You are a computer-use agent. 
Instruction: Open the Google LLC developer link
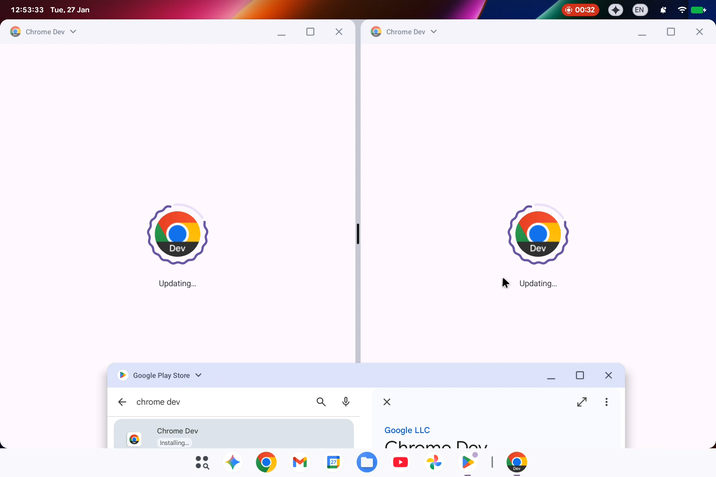[407, 430]
